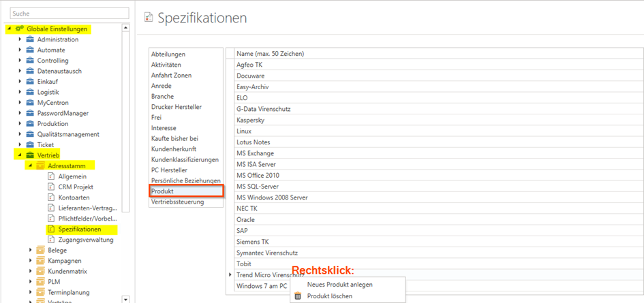Select Vertriebssteuerung in the specification list
This screenshot has height=303, width=644.
177,202
